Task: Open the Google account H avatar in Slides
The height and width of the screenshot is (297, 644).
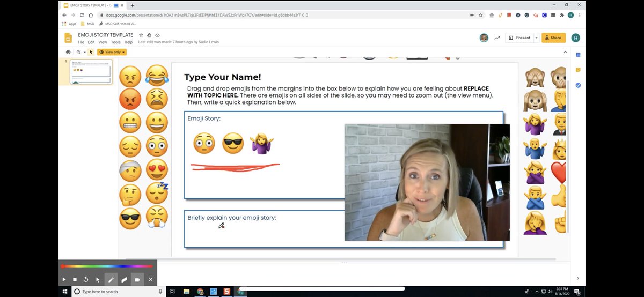Action: click(575, 38)
